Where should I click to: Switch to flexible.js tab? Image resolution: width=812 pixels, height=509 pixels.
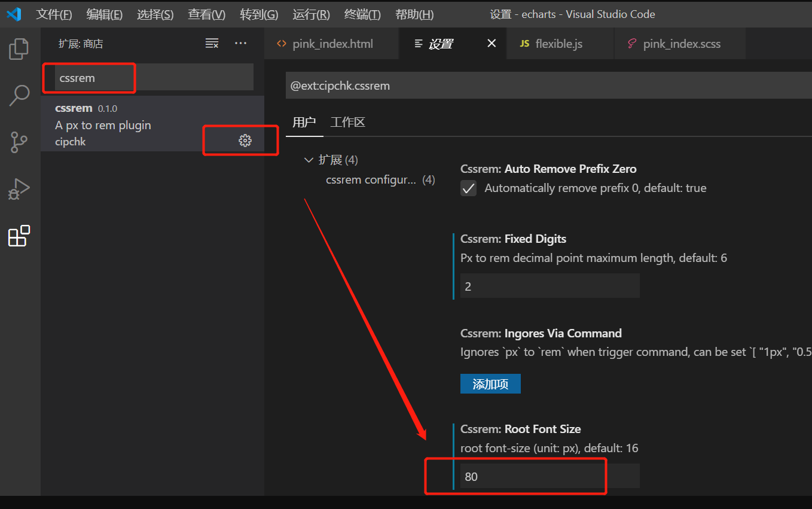559,44
